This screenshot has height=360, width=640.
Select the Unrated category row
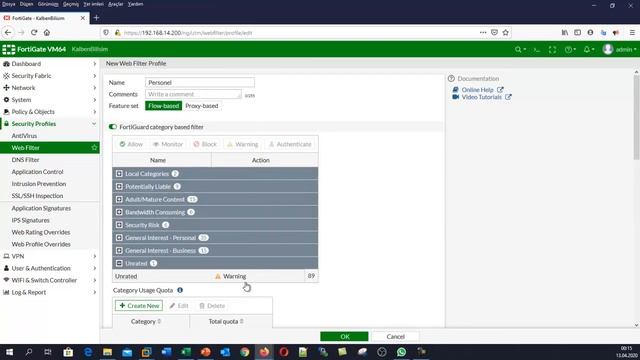pyautogui.click(x=215, y=276)
